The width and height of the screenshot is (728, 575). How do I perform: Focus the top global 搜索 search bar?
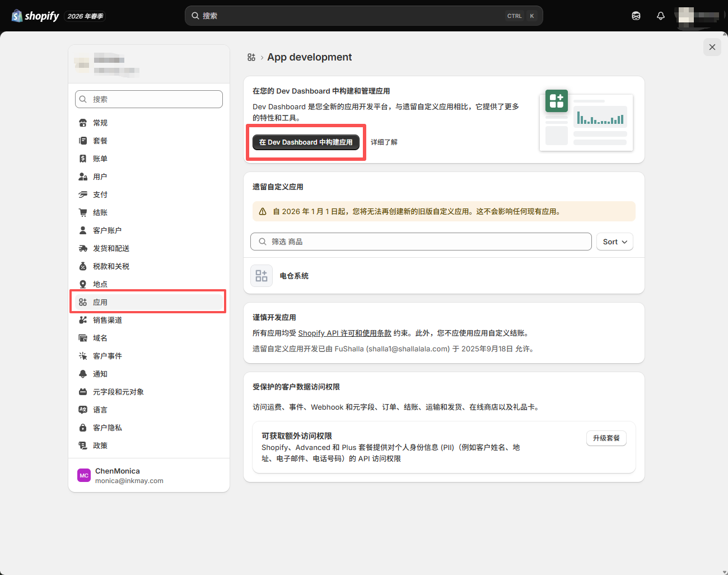[x=364, y=16]
